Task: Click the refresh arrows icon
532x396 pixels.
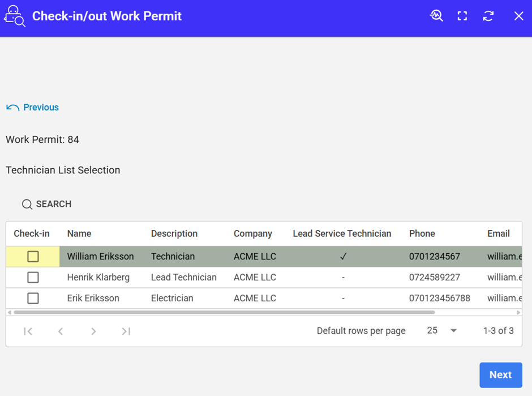Action: [488, 16]
